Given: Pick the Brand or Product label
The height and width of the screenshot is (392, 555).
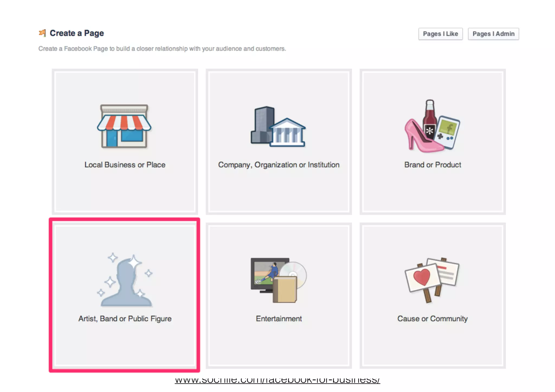Looking at the screenshot, I should click(x=433, y=165).
